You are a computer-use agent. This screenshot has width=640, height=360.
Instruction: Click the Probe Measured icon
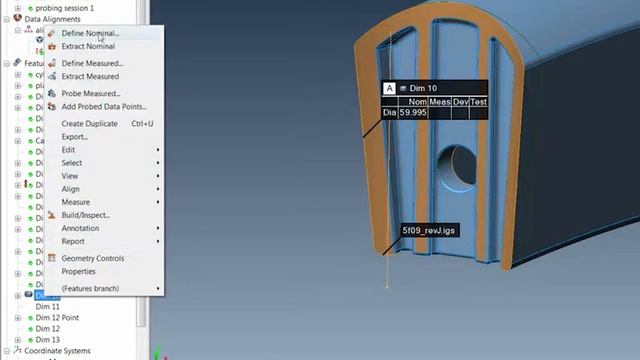point(52,93)
